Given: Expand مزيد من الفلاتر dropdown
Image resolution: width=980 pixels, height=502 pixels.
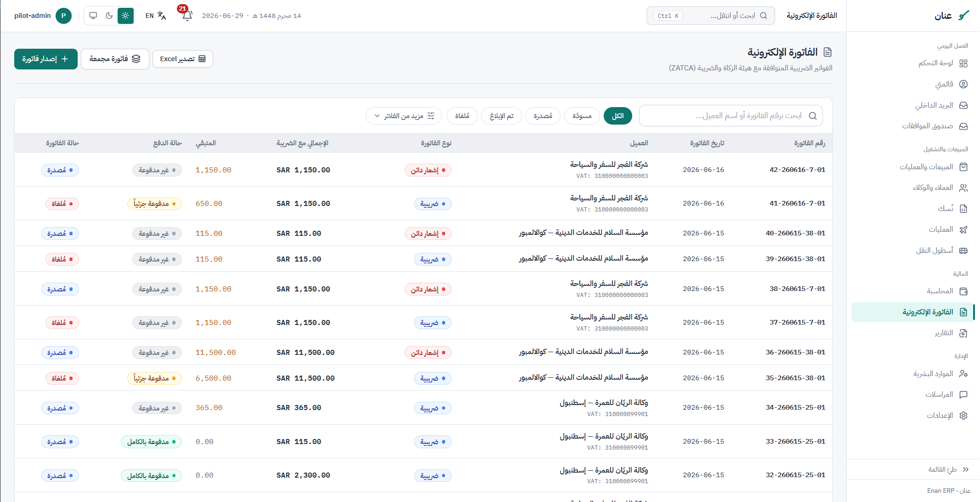Looking at the screenshot, I should point(404,116).
